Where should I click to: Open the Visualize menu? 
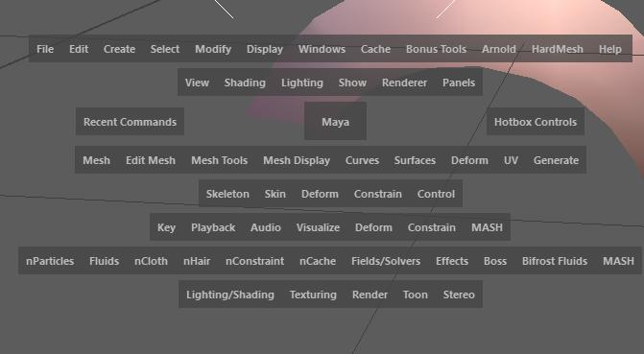[318, 227]
